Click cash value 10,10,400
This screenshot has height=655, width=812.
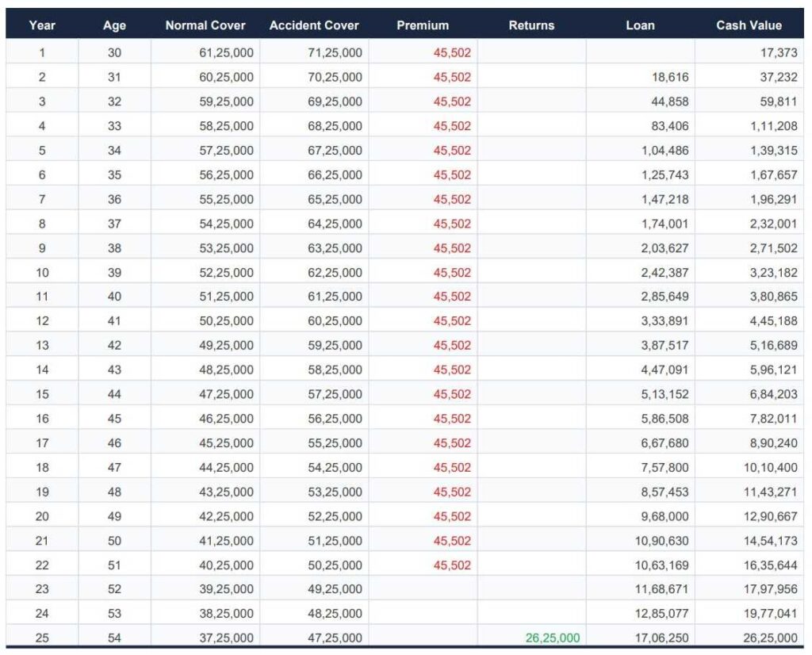point(770,468)
